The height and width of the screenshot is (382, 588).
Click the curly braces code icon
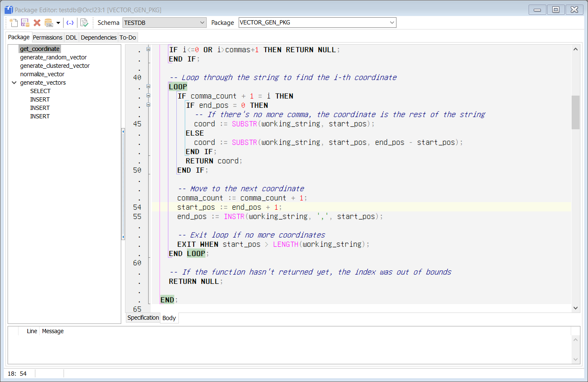(x=70, y=23)
